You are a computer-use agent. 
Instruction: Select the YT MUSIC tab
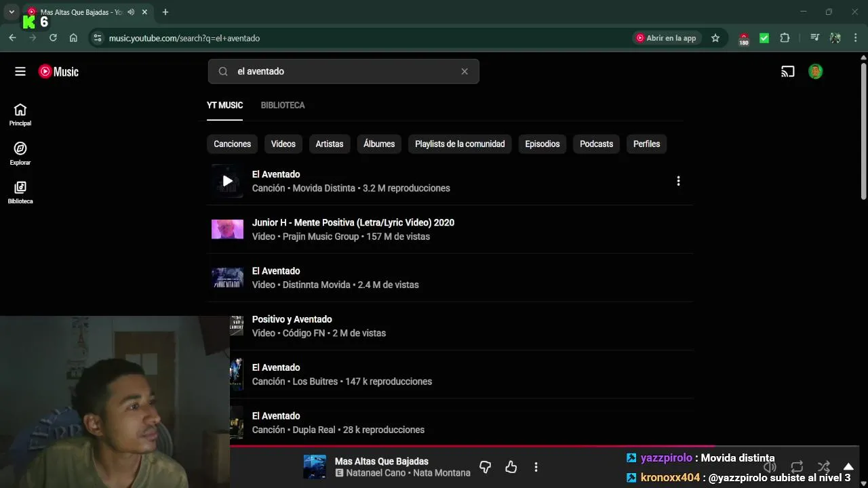tap(224, 105)
